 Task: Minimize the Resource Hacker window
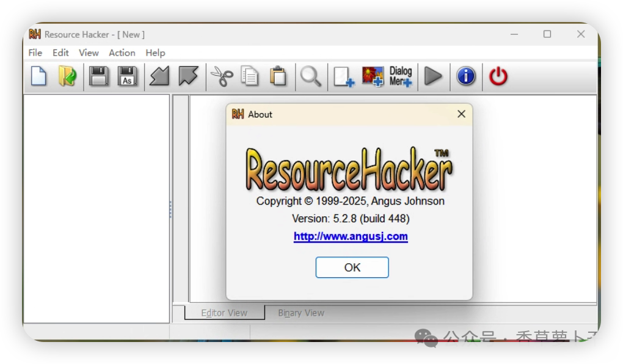(x=514, y=34)
